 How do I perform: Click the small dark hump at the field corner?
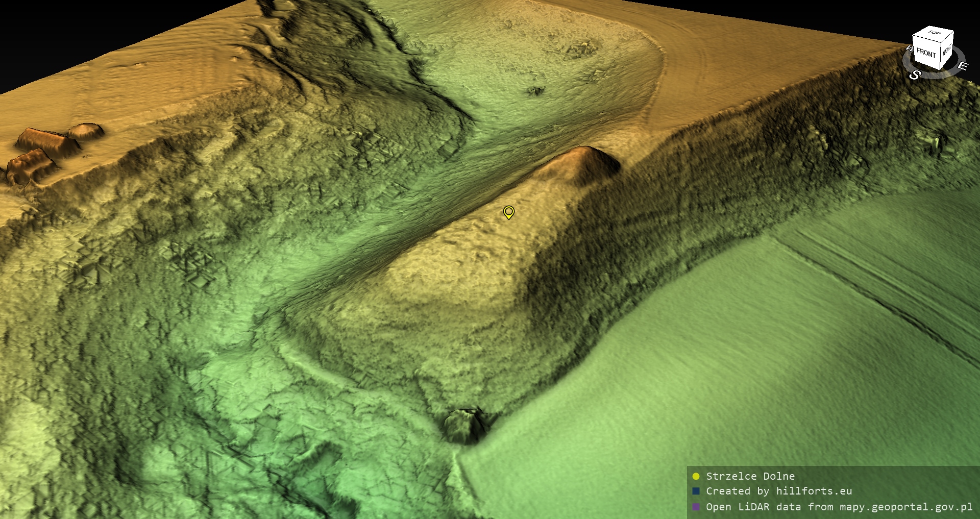[465, 424]
